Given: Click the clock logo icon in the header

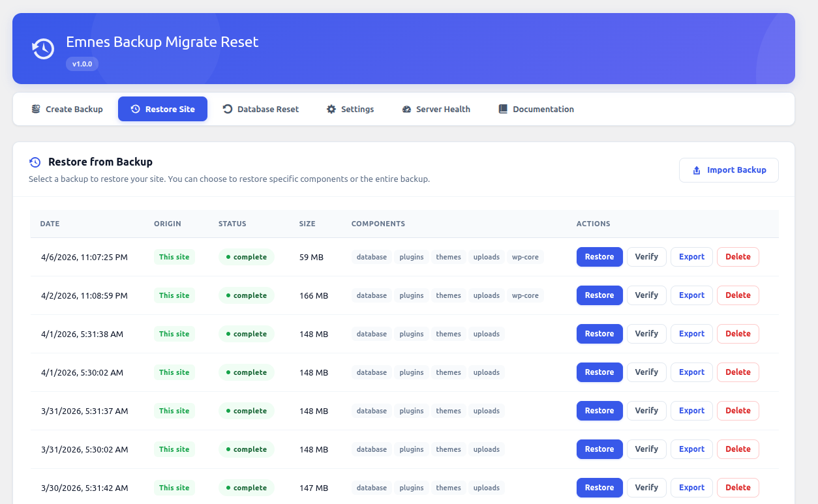Looking at the screenshot, I should (42, 48).
